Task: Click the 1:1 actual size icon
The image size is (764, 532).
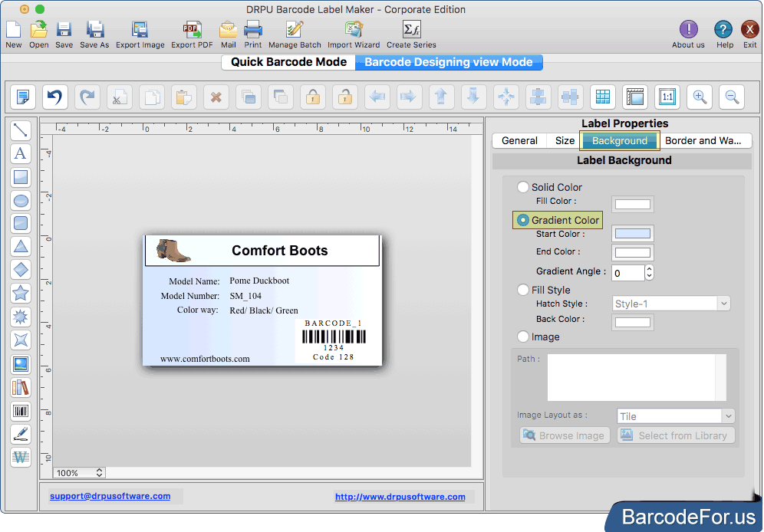Action: pos(667,97)
